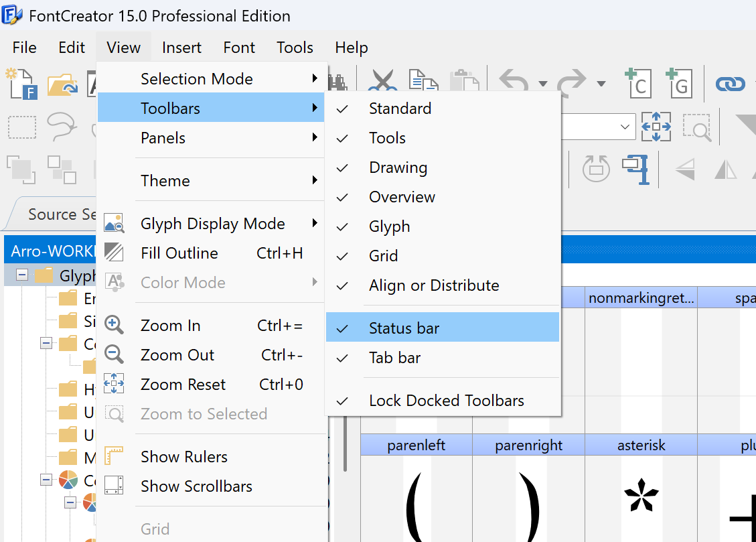Open the Insert menu
Image resolution: width=756 pixels, height=542 pixels.
(x=181, y=48)
